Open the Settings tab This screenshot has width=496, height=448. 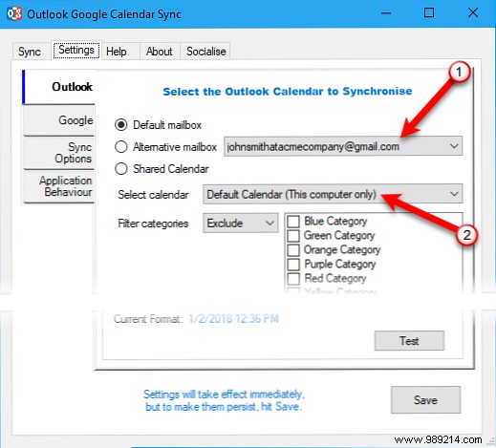coord(76,50)
